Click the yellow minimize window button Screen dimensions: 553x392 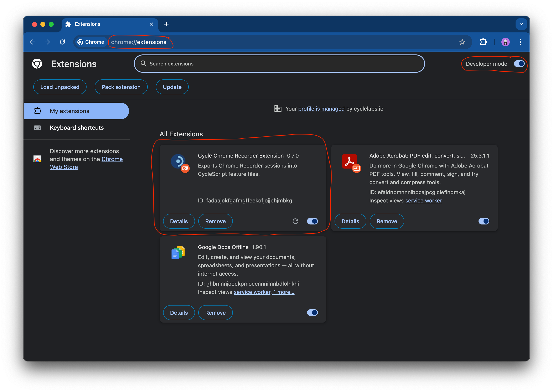43,24
